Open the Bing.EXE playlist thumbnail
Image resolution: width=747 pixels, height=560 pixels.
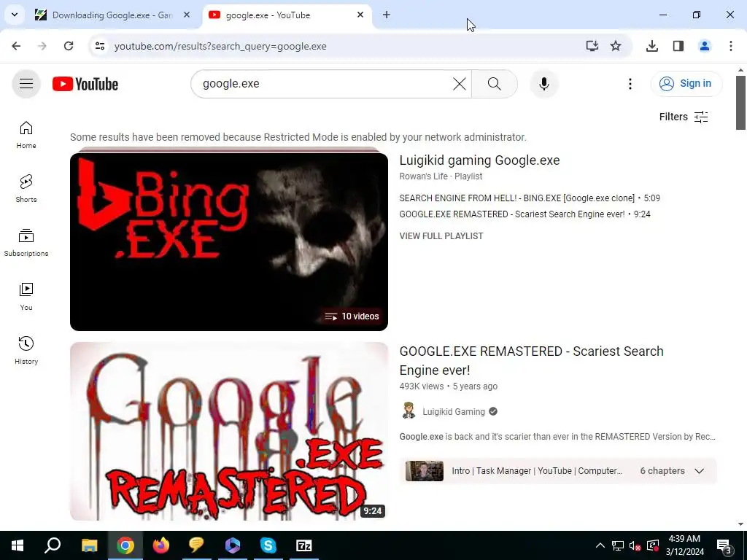point(228,241)
